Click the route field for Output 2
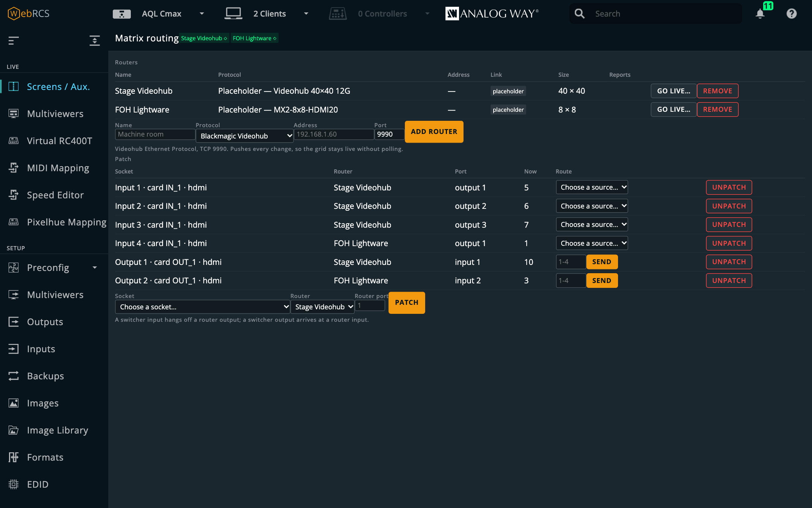The height and width of the screenshot is (508, 812). (571, 281)
